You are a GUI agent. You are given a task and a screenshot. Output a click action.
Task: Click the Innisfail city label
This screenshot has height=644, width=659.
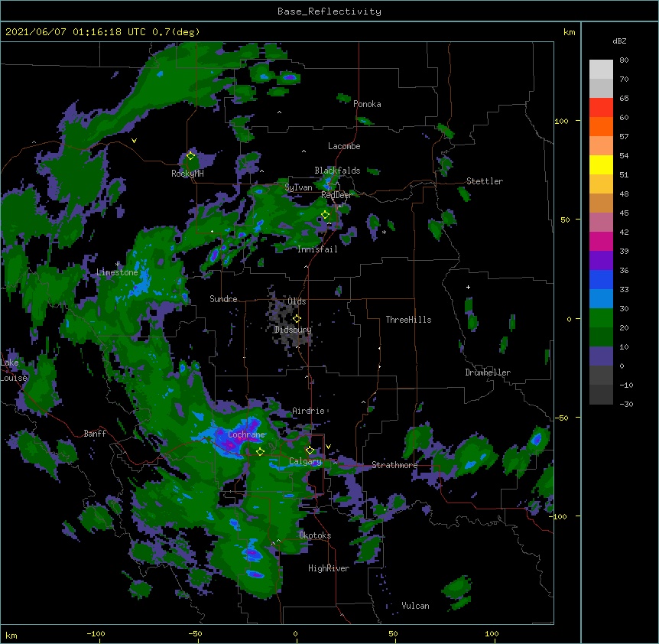pos(317,249)
